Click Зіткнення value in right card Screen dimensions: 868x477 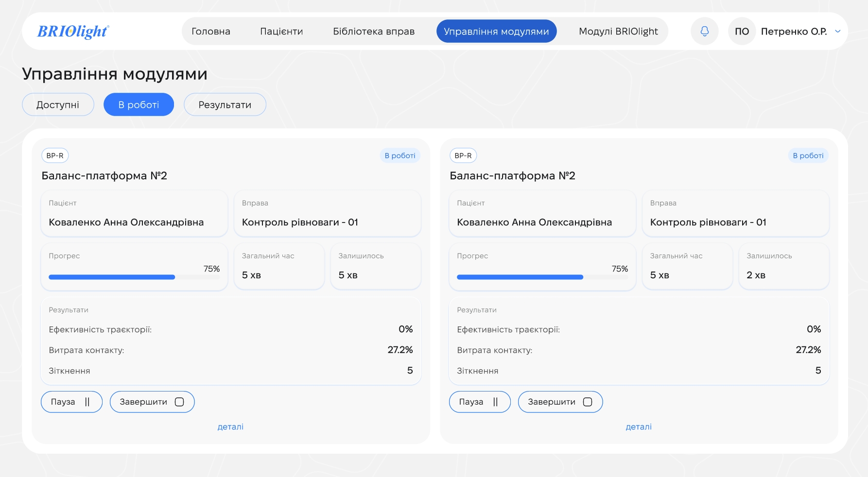(818, 370)
